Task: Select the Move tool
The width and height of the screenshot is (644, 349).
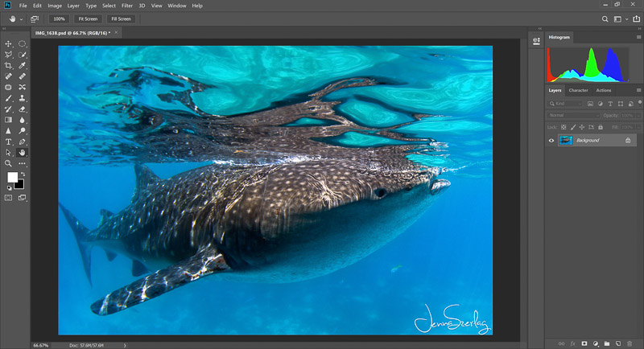Action: click(x=8, y=43)
